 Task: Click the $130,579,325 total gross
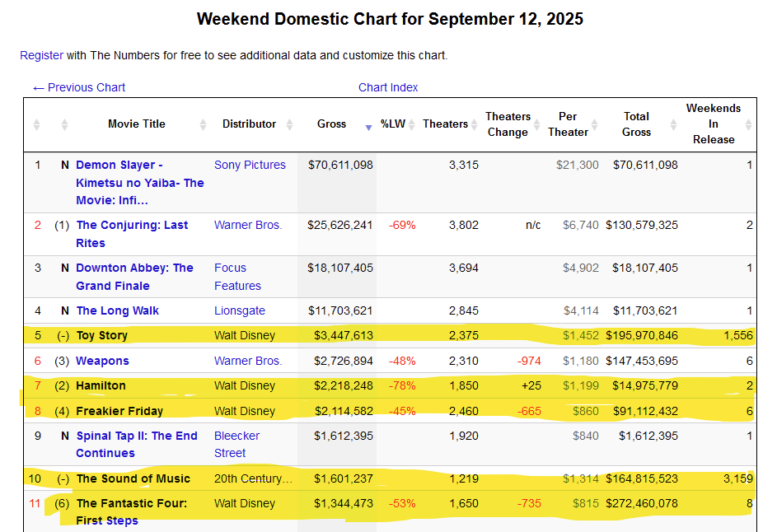(x=642, y=226)
